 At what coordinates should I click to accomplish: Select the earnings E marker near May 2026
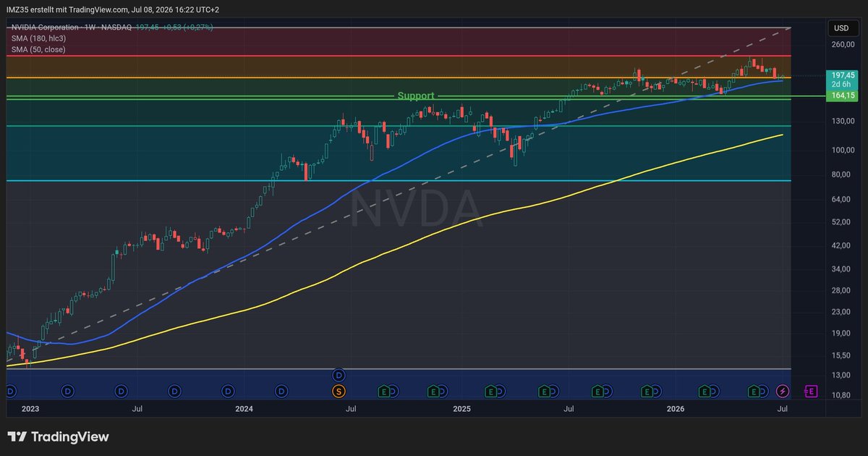(754, 391)
